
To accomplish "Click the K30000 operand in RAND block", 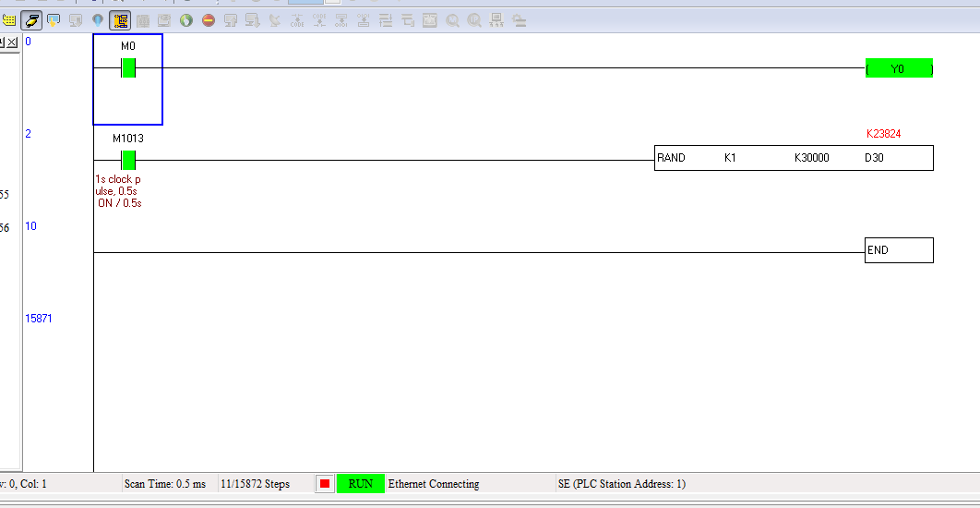I will click(x=811, y=158).
